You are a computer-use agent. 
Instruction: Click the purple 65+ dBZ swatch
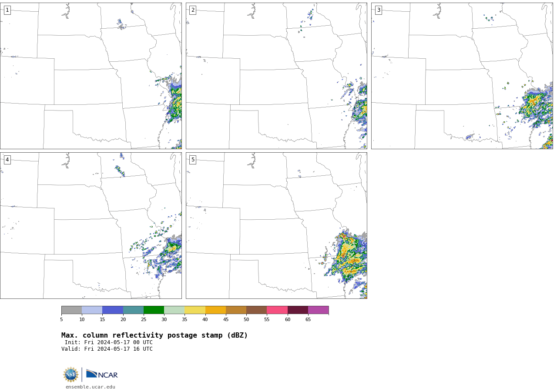(x=318, y=310)
